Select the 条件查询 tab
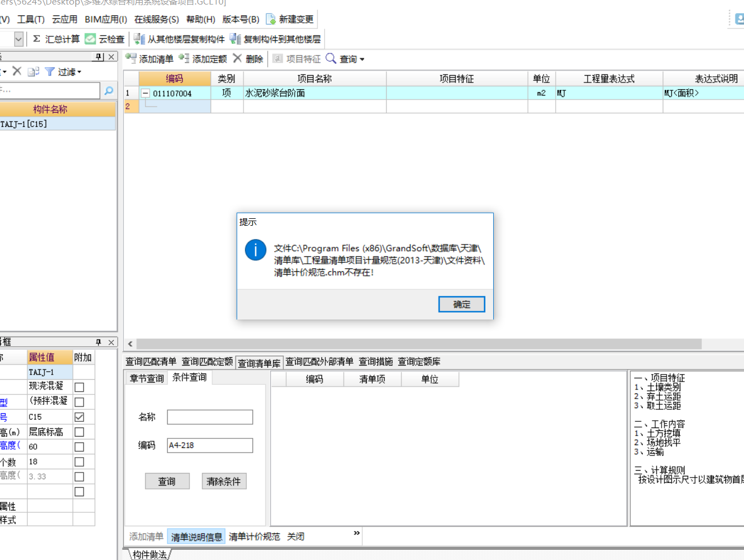 pyautogui.click(x=189, y=377)
